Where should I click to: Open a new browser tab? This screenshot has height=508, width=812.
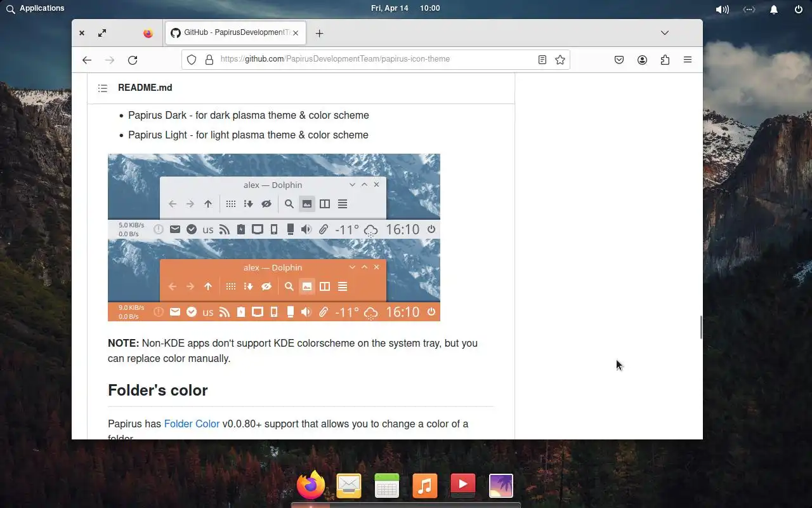(x=319, y=33)
